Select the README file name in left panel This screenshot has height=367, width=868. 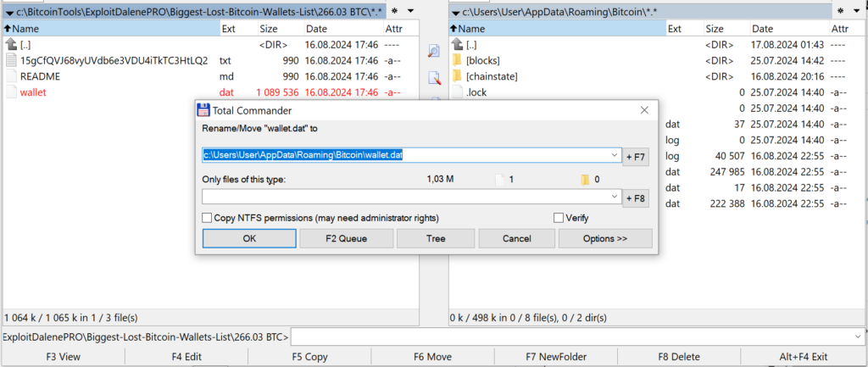[x=40, y=76]
